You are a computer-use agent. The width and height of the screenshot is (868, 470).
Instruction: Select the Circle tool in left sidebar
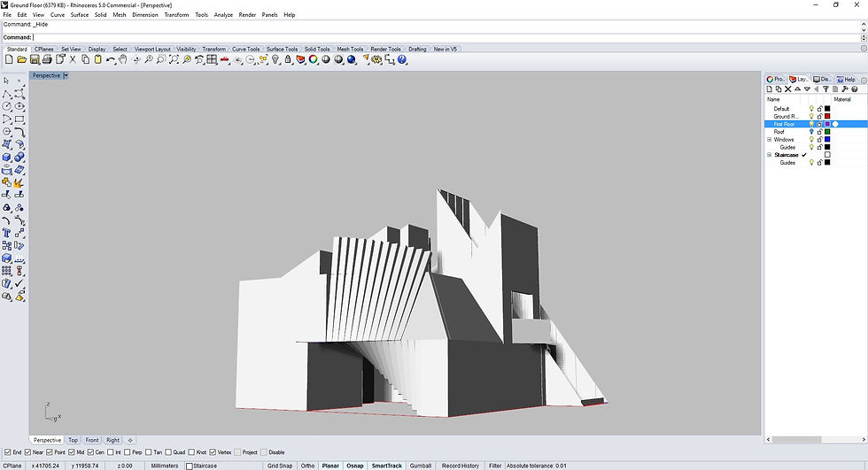point(7,106)
